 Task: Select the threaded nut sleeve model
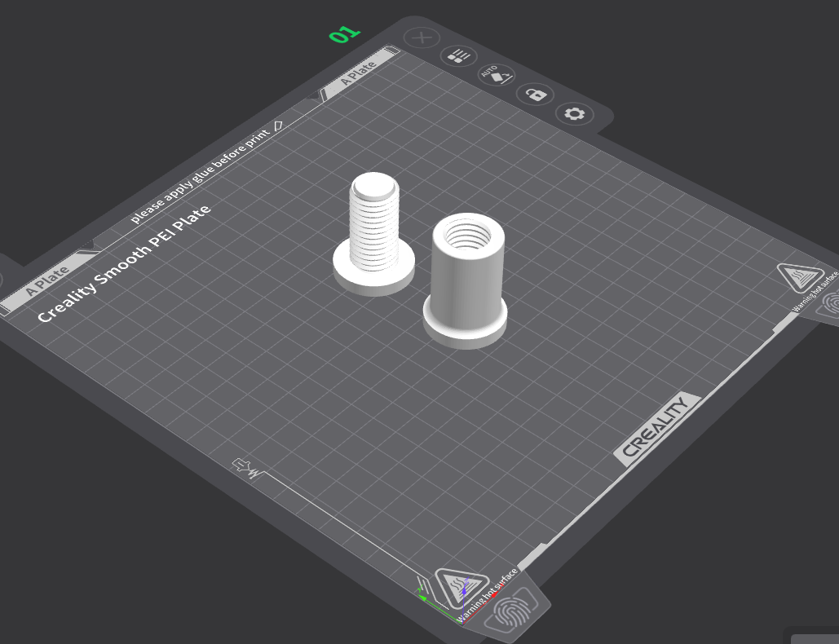[466, 280]
